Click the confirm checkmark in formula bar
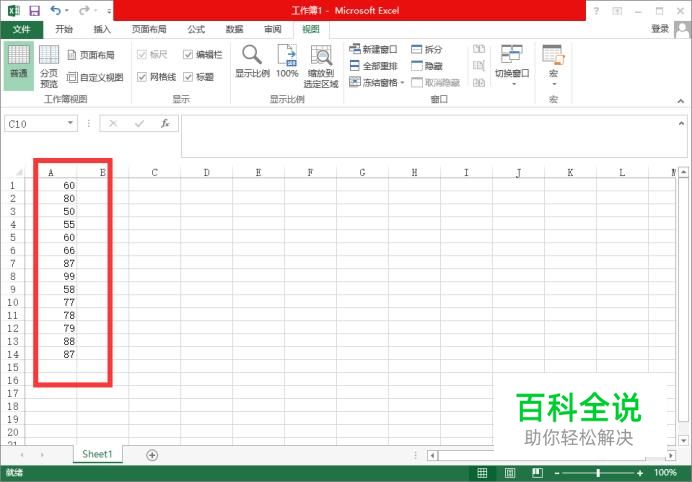Viewport: 692px width, 482px height. tap(139, 124)
